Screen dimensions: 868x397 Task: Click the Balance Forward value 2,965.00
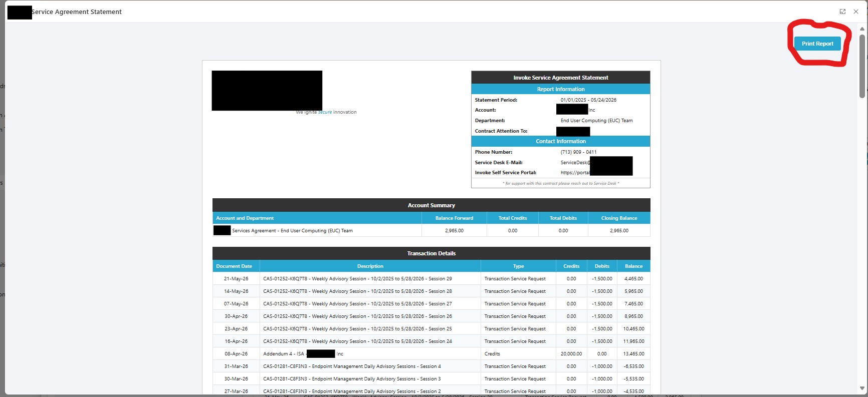454,231
